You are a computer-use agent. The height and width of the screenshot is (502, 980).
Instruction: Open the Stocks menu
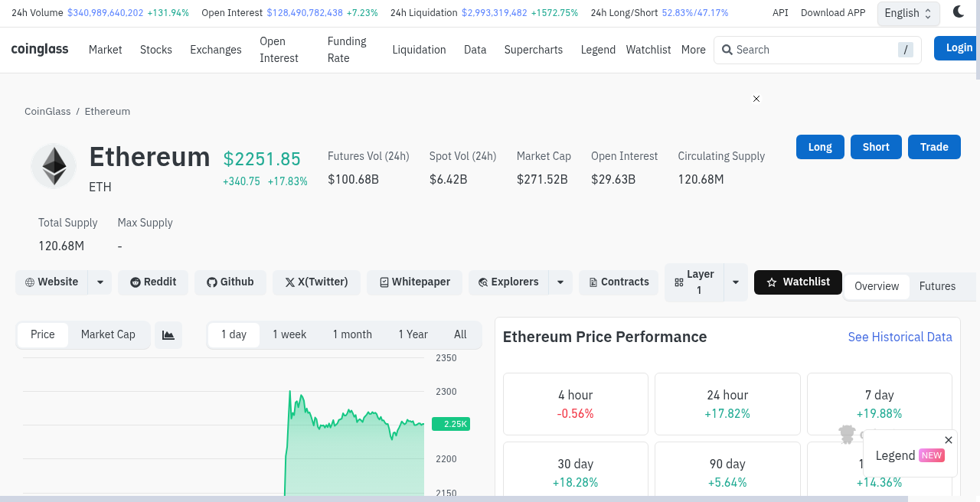point(156,50)
